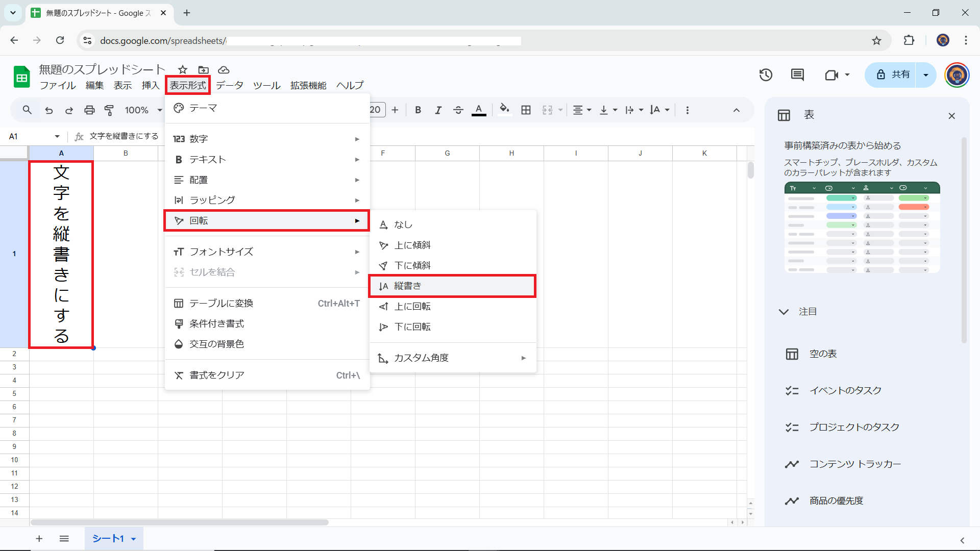Choose 縦書き rotation option

click(453, 286)
